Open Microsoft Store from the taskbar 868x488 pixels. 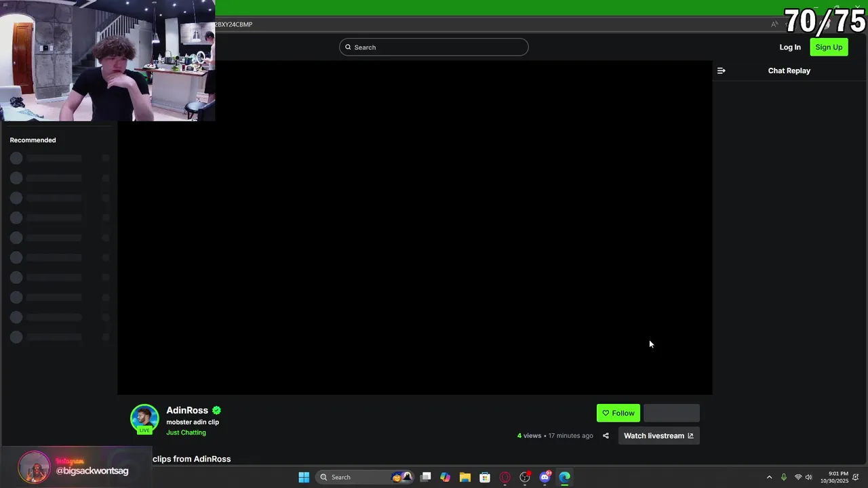[485, 477]
